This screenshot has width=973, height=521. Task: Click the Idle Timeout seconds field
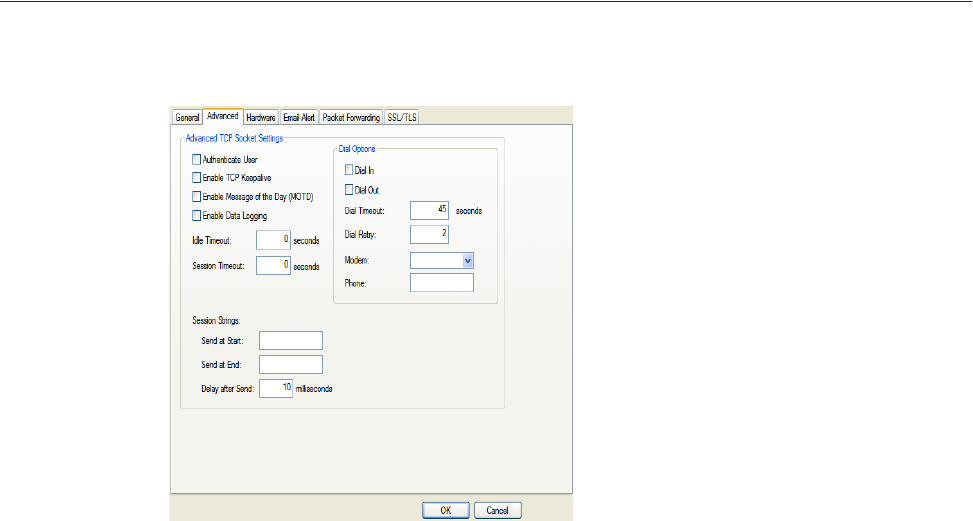click(273, 240)
